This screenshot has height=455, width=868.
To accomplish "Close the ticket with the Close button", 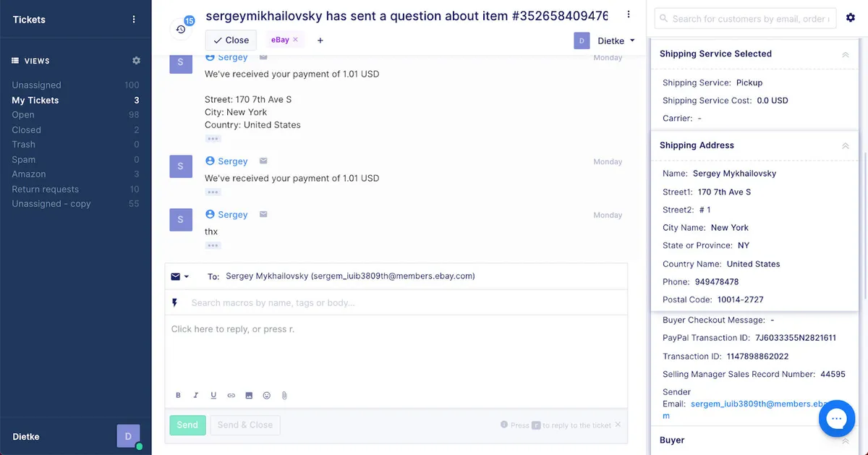I will (x=231, y=41).
